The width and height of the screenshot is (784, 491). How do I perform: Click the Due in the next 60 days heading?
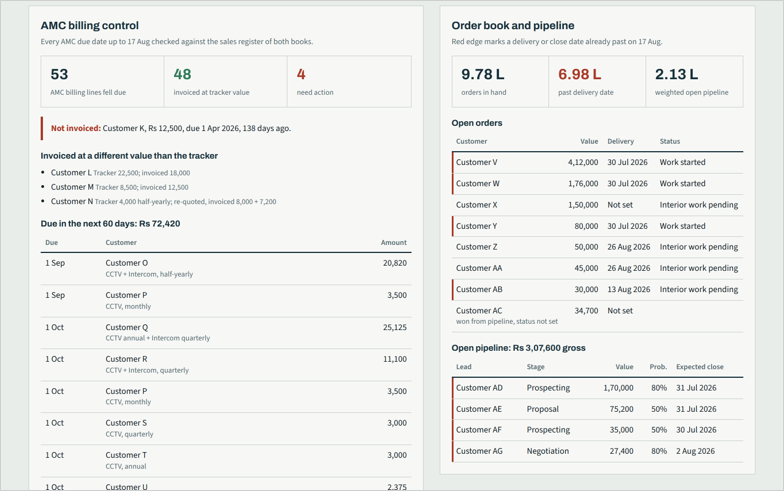coord(110,224)
